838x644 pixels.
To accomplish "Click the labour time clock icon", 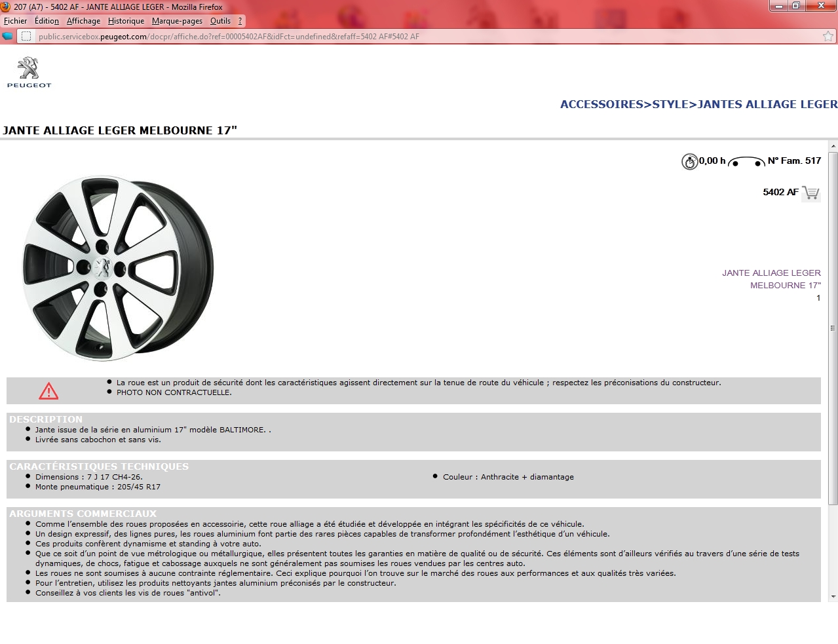I will [689, 161].
